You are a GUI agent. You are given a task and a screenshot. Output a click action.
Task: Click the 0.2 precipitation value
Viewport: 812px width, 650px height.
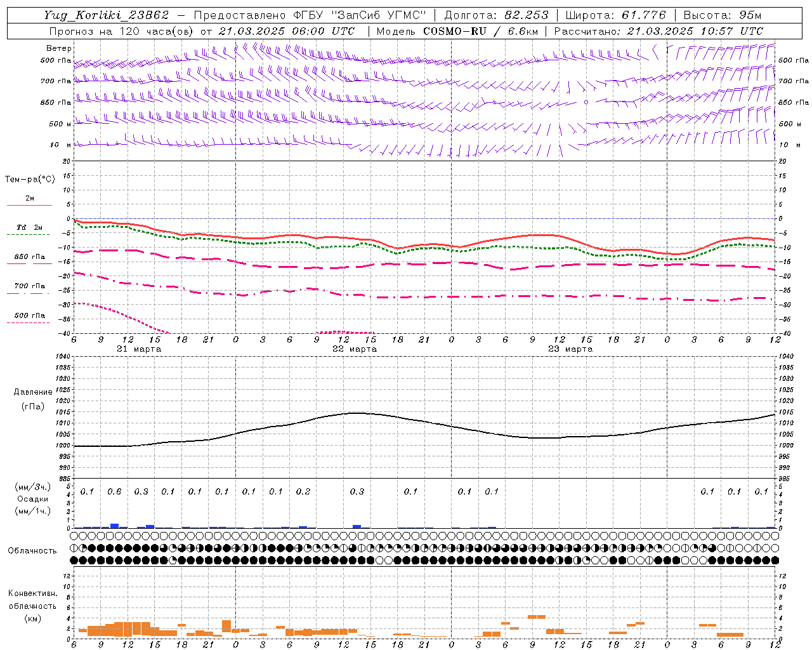click(x=303, y=491)
